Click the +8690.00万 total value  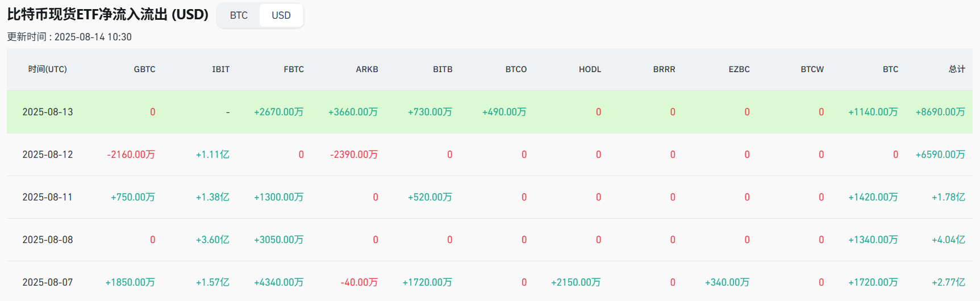tap(940, 112)
